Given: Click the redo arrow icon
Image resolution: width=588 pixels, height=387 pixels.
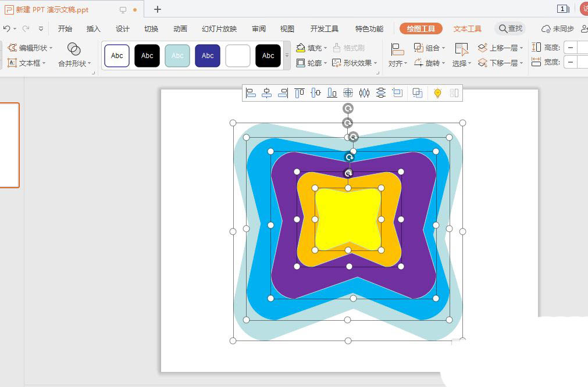Looking at the screenshot, I should pyautogui.click(x=26, y=28).
